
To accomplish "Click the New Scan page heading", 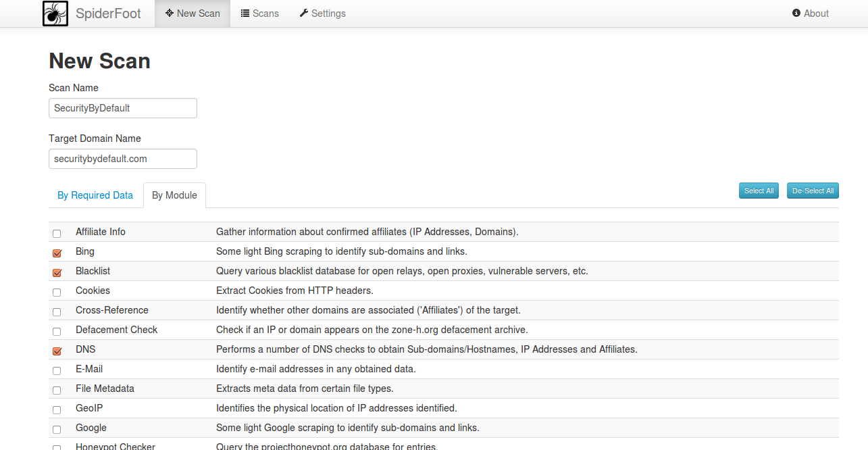I will 99,61.
